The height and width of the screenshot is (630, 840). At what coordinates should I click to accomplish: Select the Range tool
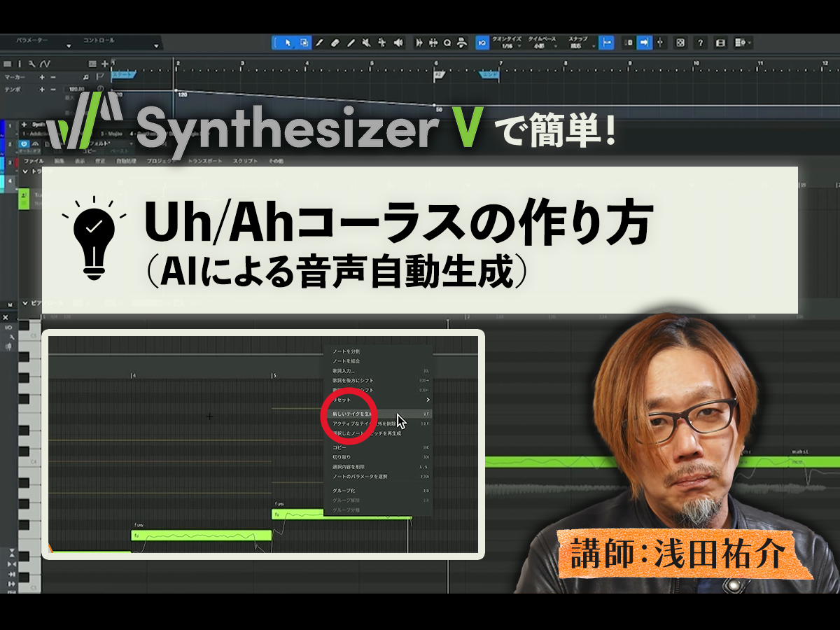tap(304, 43)
